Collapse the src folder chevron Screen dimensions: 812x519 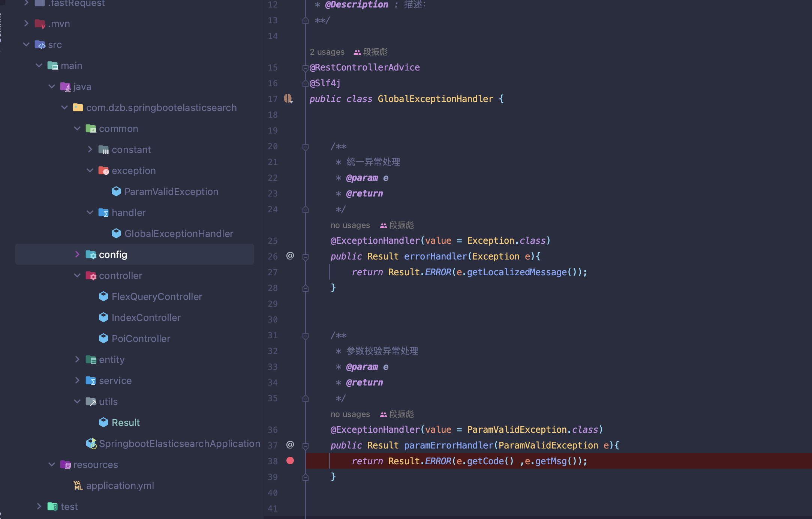[x=26, y=45]
